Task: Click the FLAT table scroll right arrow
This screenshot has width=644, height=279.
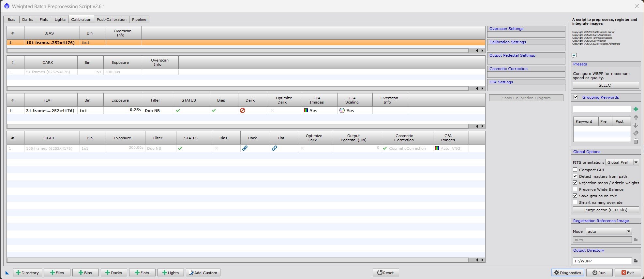Action: point(482,126)
